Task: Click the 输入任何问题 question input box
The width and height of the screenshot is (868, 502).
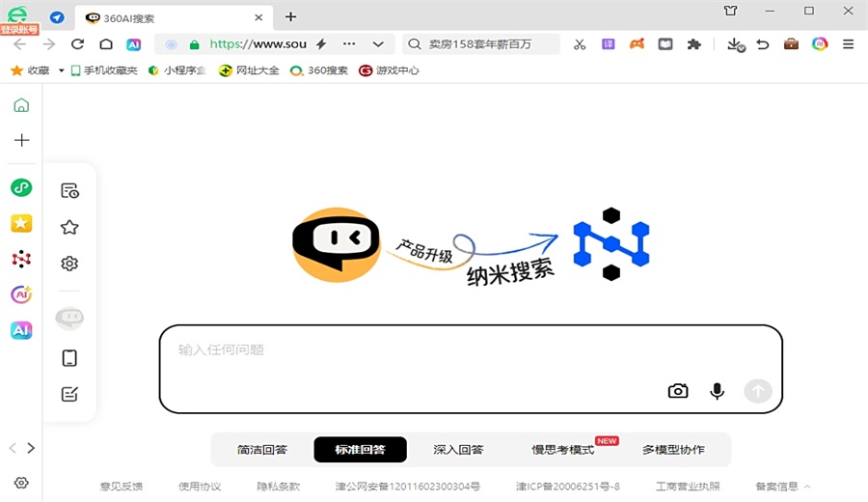Action: [471, 369]
